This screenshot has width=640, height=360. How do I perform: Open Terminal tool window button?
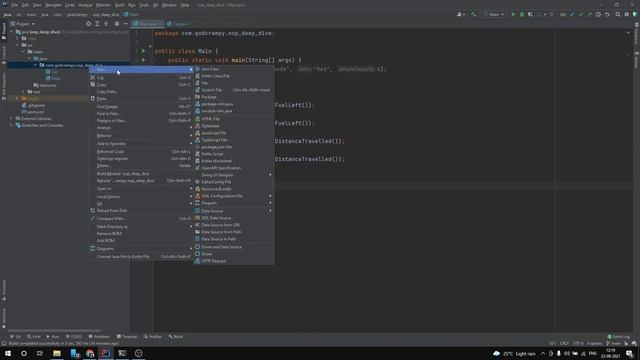[127, 337]
